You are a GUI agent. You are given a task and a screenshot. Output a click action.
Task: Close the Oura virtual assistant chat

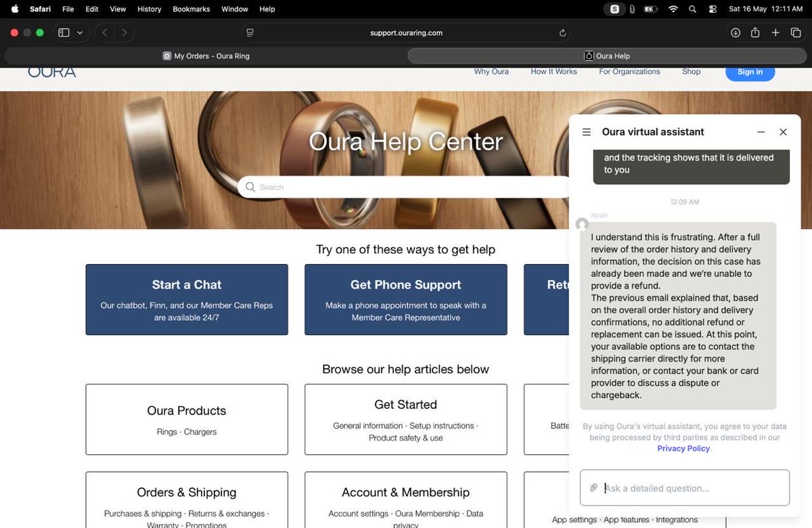click(783, 132)
